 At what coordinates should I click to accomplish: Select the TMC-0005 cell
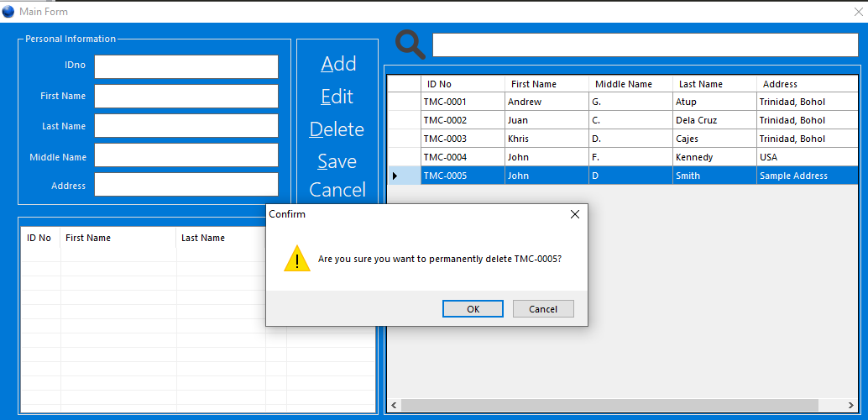click(x=463, y=176)
